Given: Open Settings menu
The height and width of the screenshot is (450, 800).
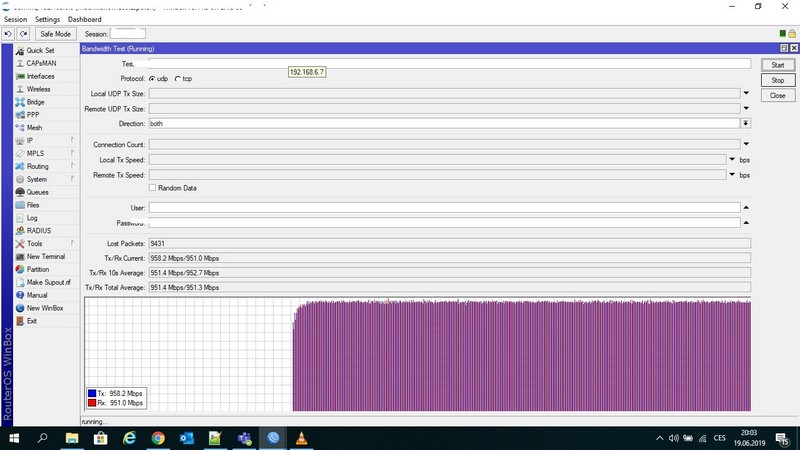Looking at the screenshot, I should pos(47,19).
